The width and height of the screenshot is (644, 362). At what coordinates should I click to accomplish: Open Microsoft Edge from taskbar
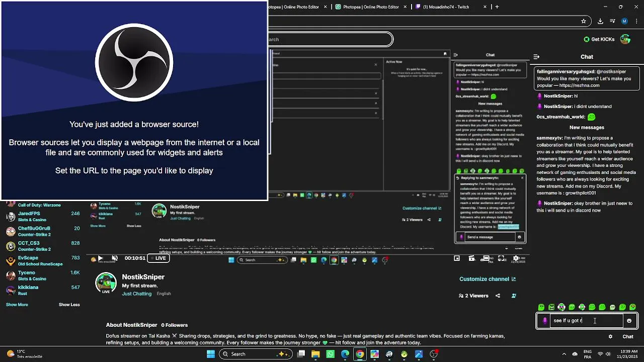[x=345, y=354]
